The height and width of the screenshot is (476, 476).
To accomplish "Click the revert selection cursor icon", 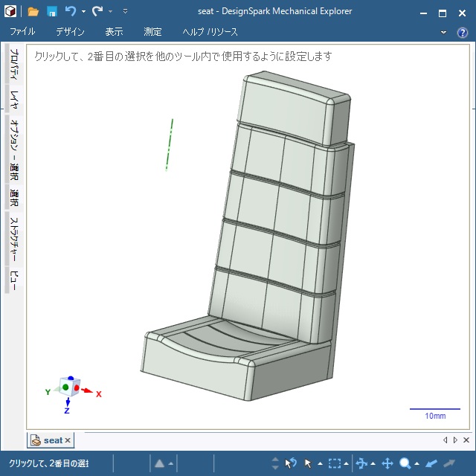I will click(291, 463).
